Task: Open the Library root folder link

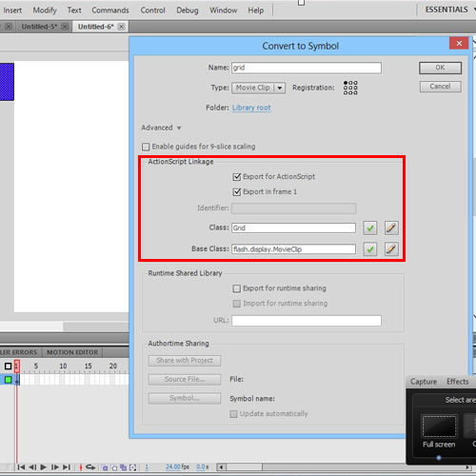Action: [x=251, y=108]
